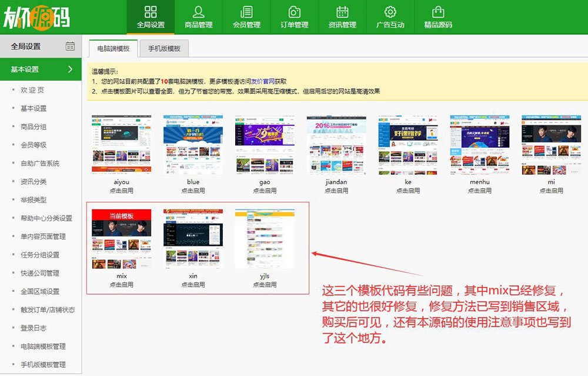588x376 pixels.
Task: View the aiyou template thumbnail
Action: click(x=122, y=145)
